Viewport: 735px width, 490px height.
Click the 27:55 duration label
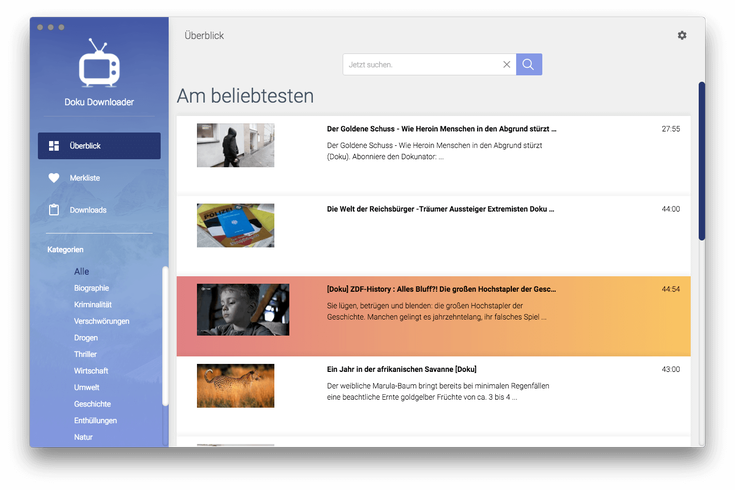(671, 129)
